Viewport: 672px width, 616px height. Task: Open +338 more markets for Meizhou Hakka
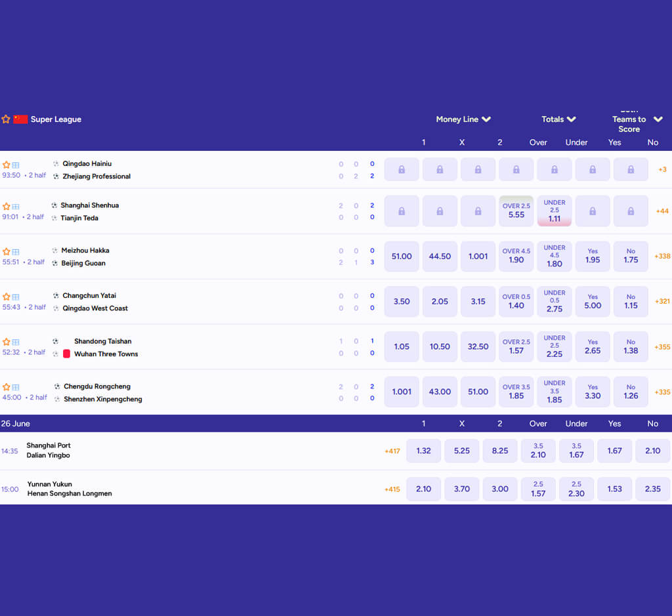[662, 256]
